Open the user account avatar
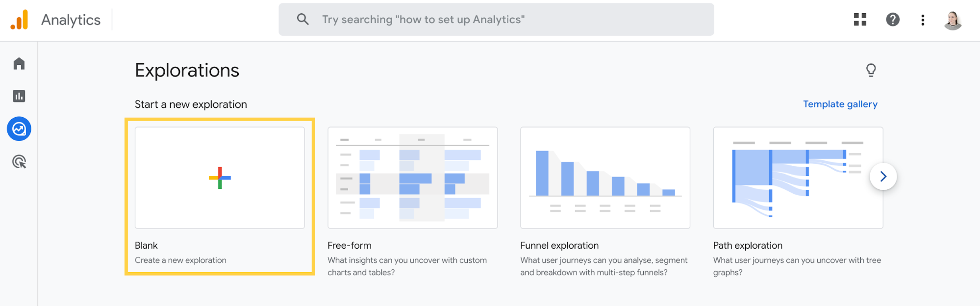Image resolution: width=980 pixels, height=306 pixels. pyautogui.click(x=953, y=20)
